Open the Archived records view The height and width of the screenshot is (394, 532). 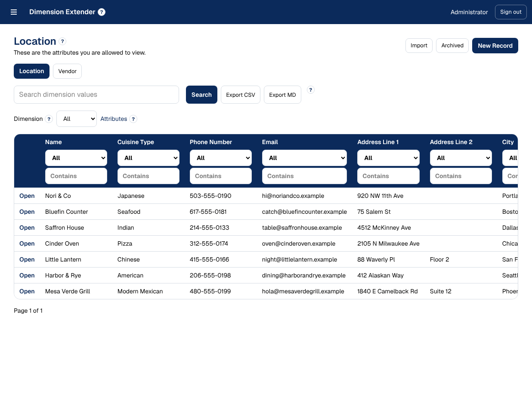[x=452, y=46]
